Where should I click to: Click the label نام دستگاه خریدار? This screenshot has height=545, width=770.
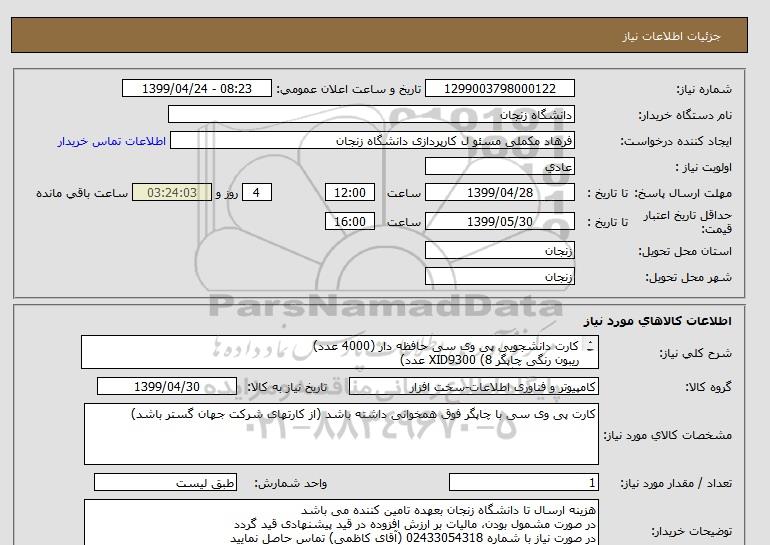[685, 115]
